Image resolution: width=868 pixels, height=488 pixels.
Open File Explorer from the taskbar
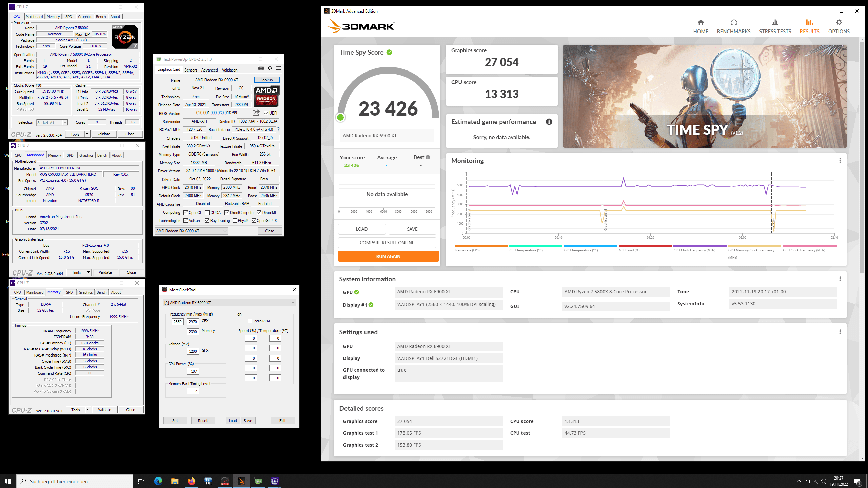coord(175,481)
